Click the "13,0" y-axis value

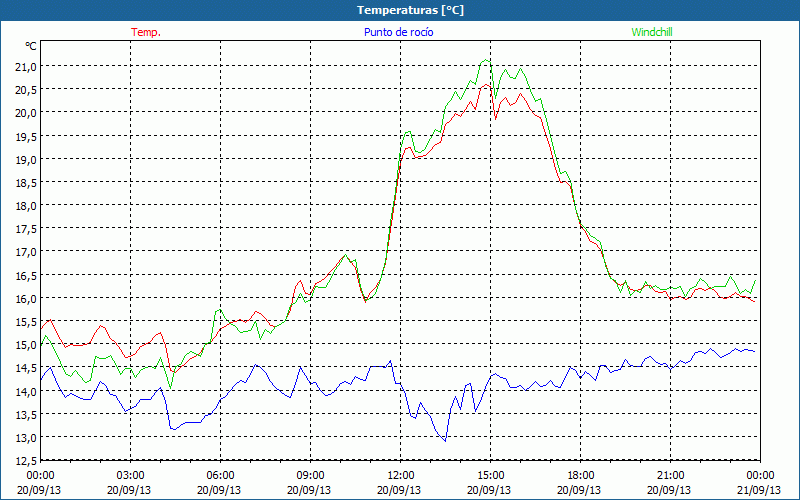pos(27,437)
